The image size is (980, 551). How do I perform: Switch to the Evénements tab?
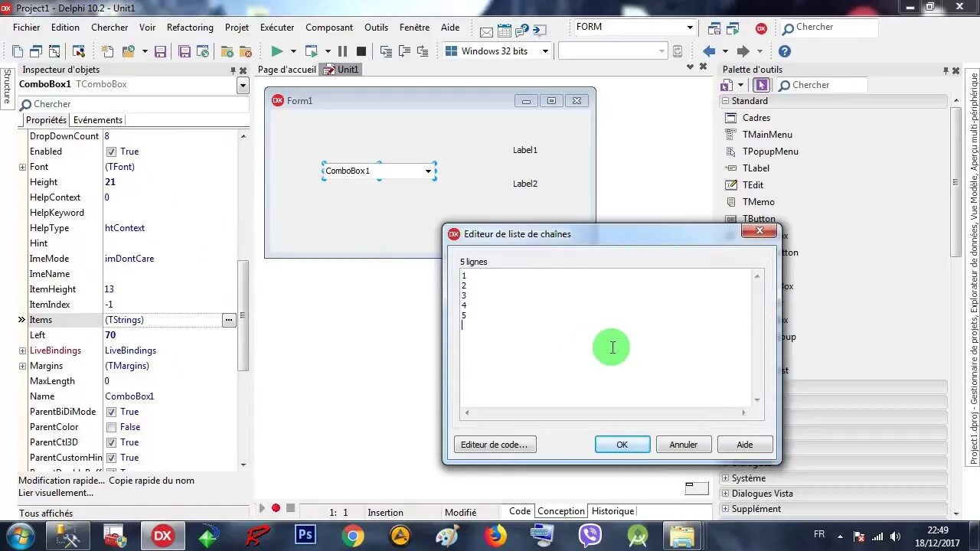click(x=97, y=120)
